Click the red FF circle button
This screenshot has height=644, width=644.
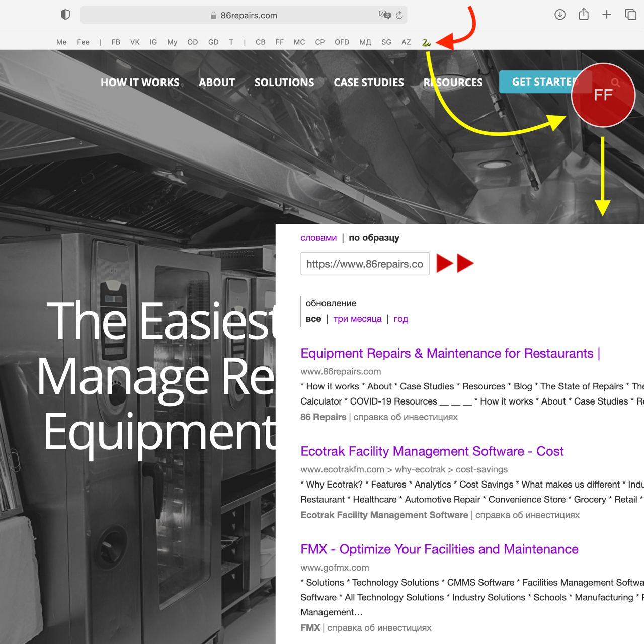pos(603,95)
